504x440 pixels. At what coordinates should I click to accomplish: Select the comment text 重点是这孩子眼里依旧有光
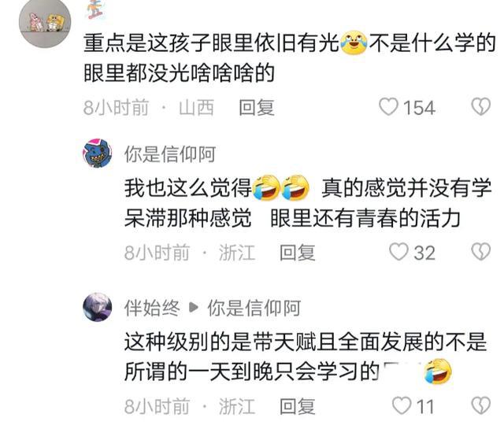pos(211,43)
